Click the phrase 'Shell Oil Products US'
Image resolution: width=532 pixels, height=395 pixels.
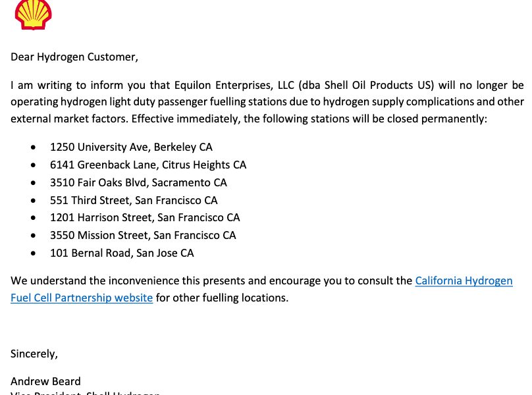377,85
